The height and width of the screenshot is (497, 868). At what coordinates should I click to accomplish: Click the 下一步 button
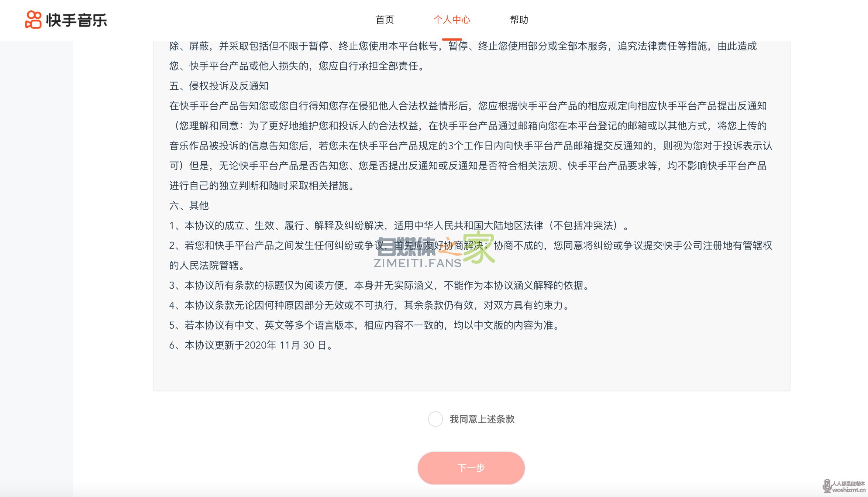(x=471, y=467)
